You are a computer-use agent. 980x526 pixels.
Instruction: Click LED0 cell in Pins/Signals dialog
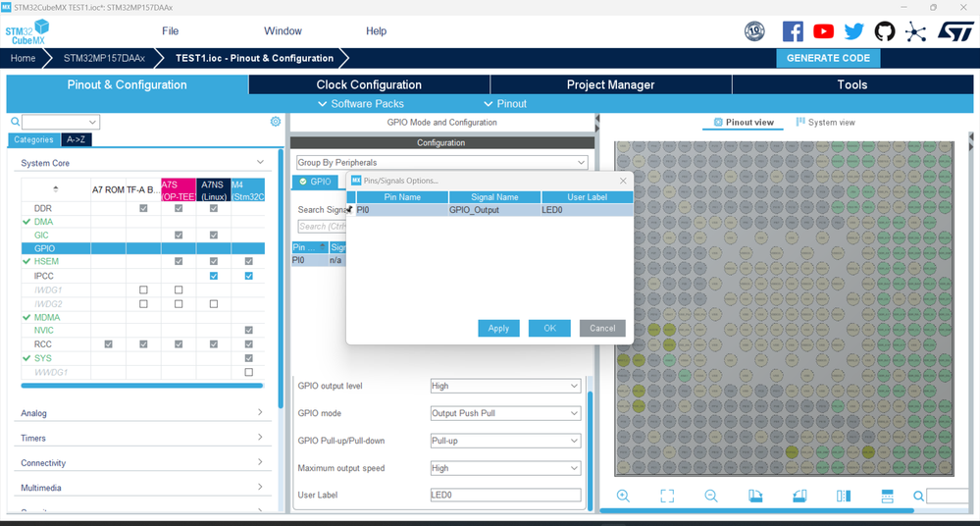pyautogui.click(x=587, y=210)
